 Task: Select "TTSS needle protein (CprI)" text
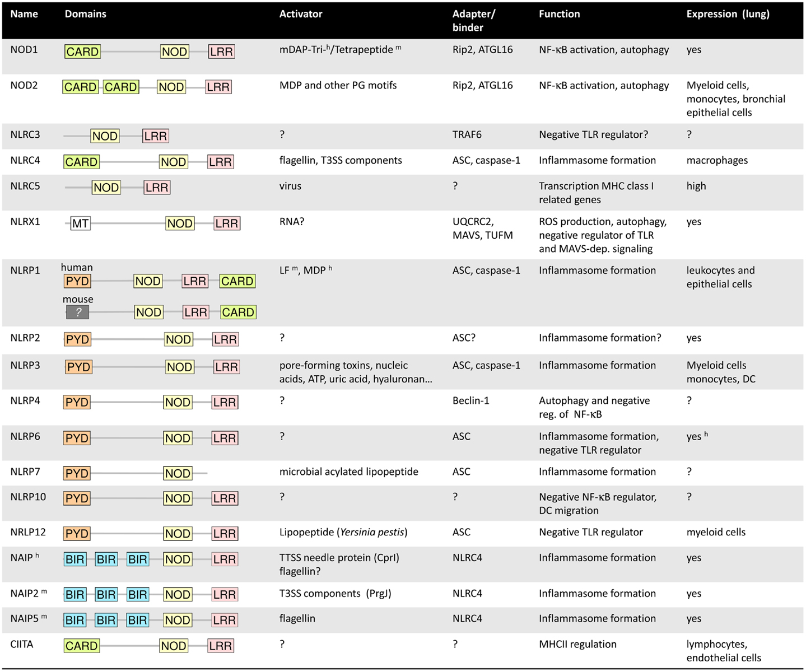click(339, 558)
